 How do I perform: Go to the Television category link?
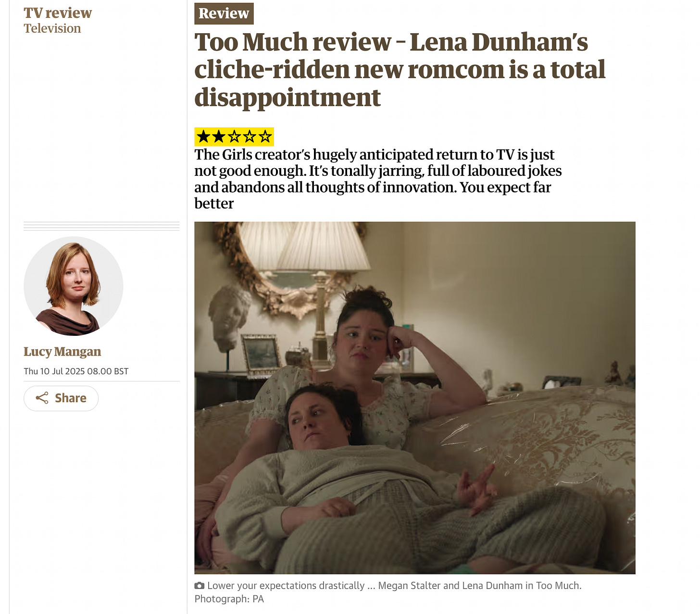click(52, 28)
